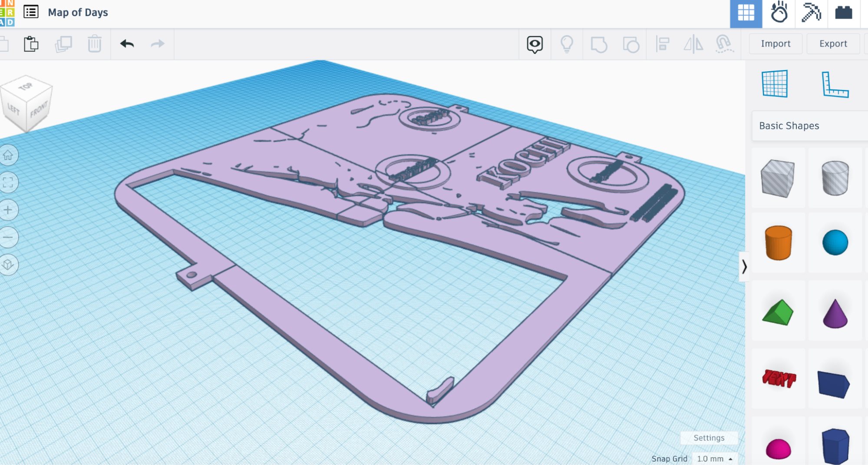Open the Blocks Minecraft pickaxe mode

[x=811, y=13]
